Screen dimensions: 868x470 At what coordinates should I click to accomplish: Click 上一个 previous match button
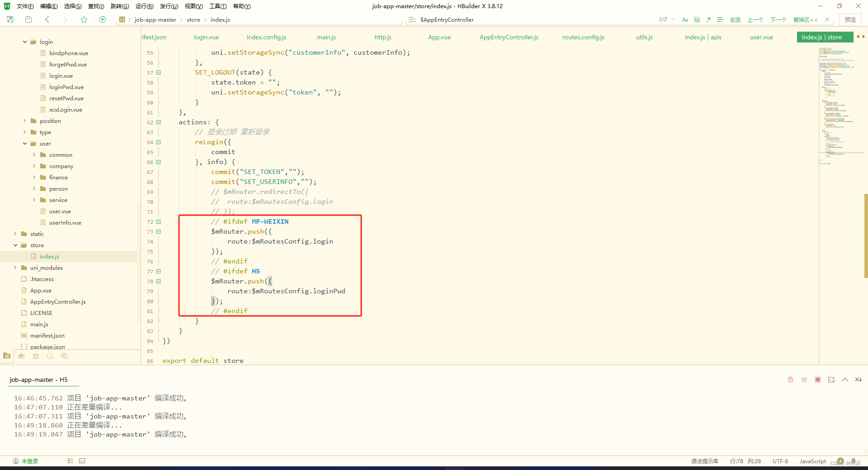[x=755, y=19]
